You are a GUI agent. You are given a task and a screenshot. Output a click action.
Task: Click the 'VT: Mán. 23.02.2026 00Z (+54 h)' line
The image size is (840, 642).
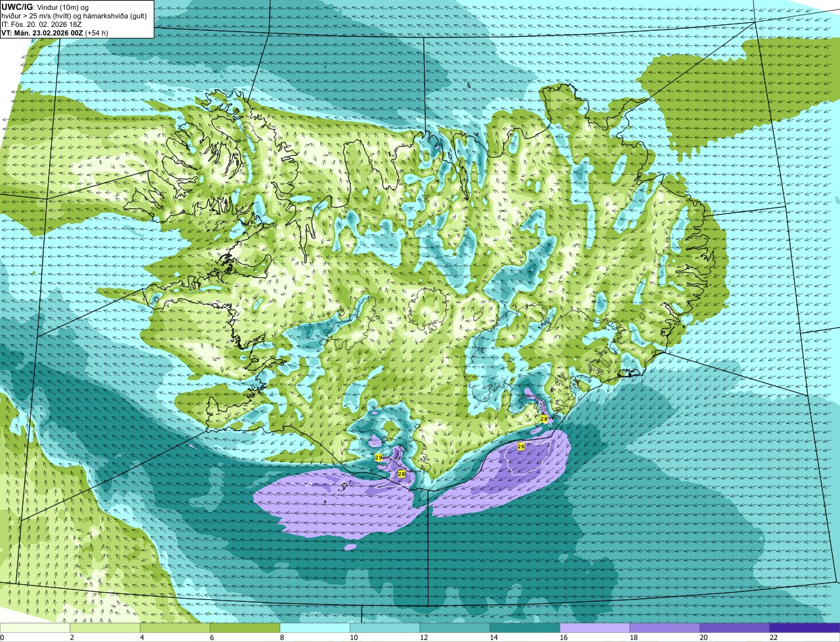(x=55, y=33)
